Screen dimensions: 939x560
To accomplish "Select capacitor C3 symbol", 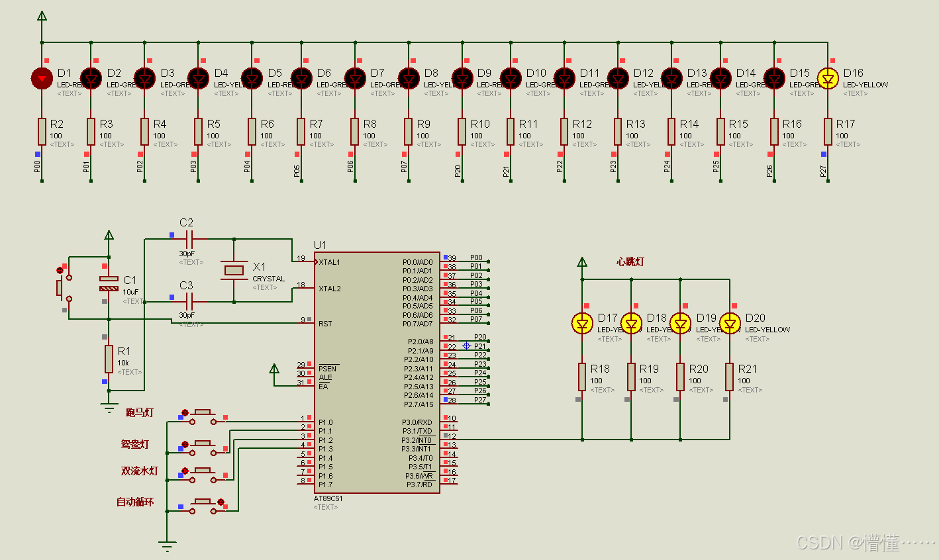I will (188, 302).
